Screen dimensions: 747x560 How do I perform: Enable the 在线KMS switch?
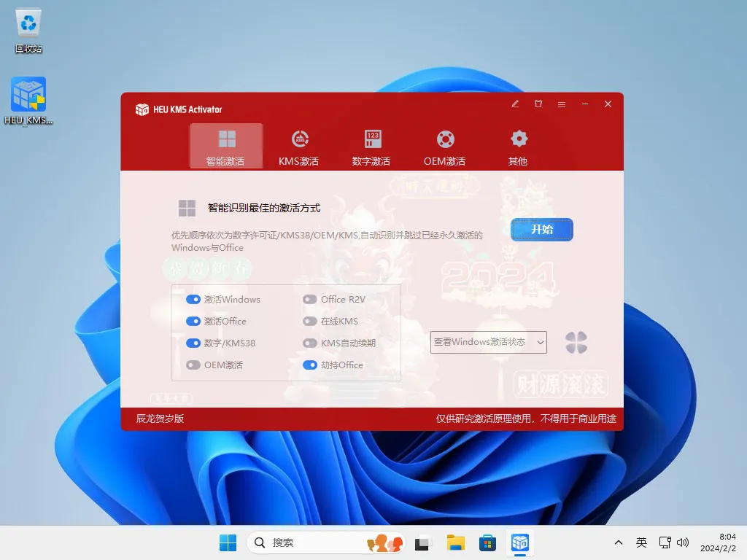coord(309,322)
